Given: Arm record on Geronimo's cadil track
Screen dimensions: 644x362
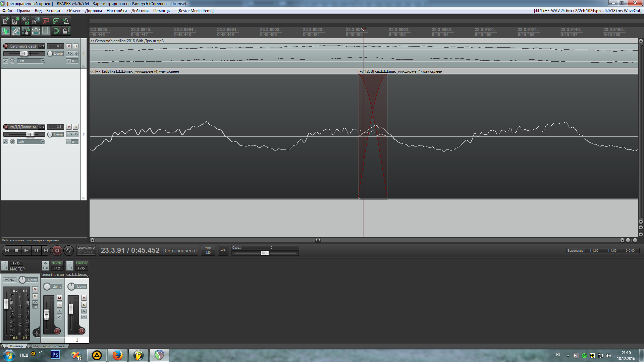Looking at the screenshot, I should click(6, 46).
